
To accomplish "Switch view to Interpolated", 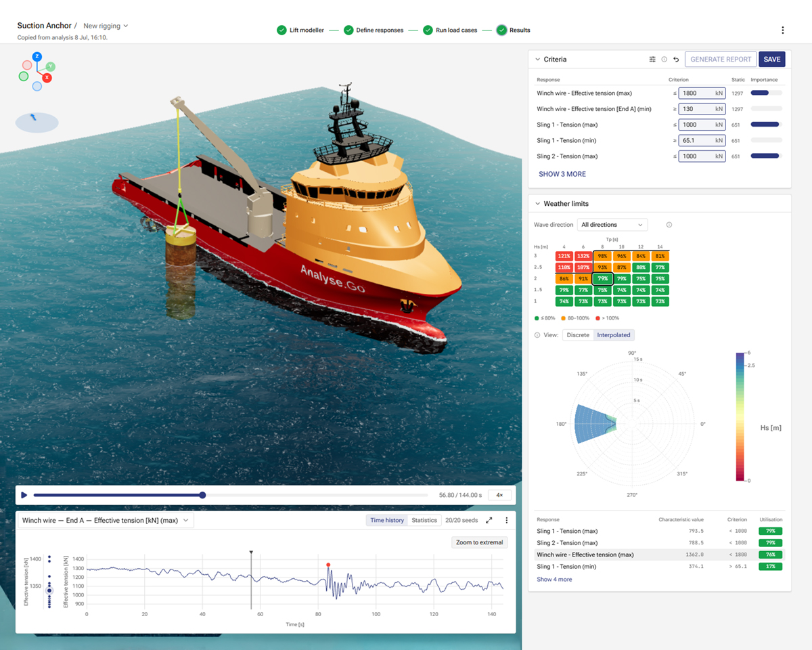I will point(614,335).
